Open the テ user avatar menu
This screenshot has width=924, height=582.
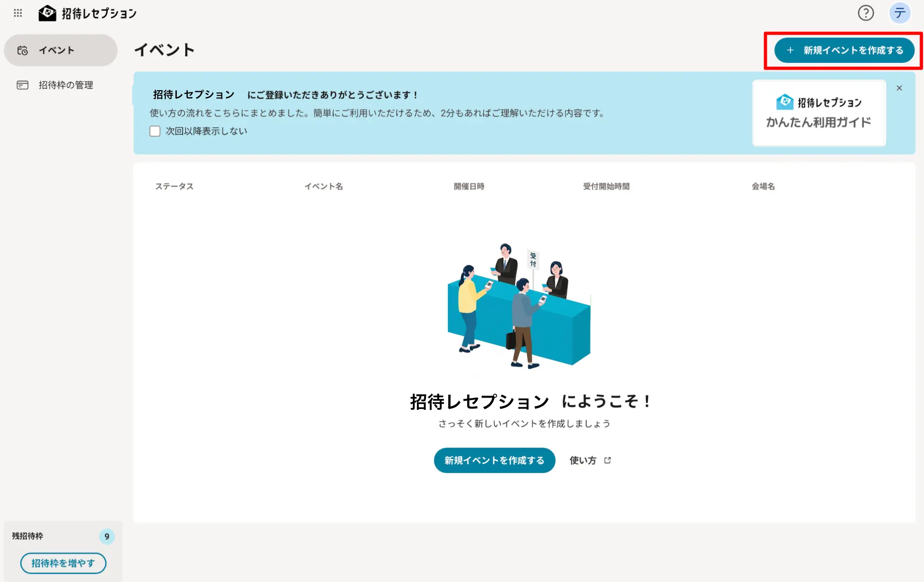click(x=900, y=13)
